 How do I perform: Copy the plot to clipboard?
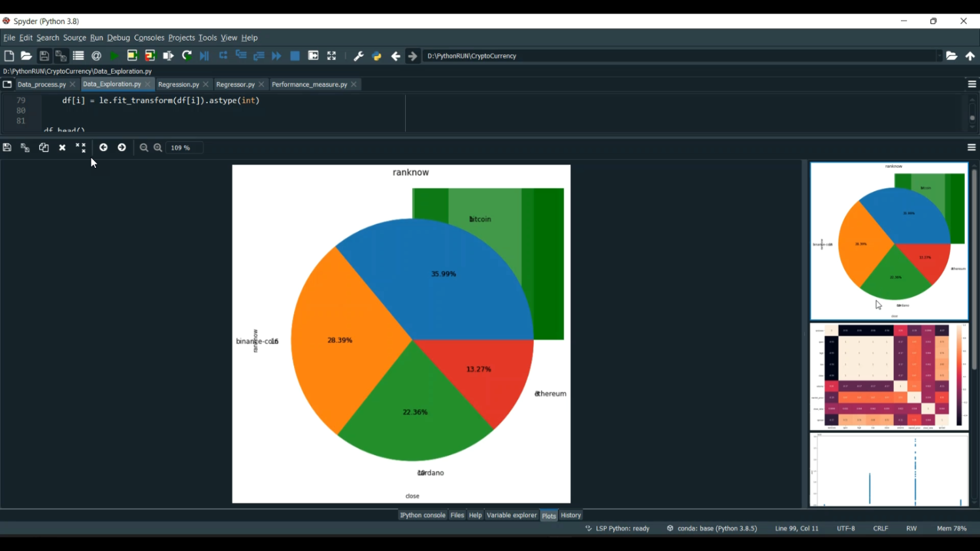[x=44, y=148]
